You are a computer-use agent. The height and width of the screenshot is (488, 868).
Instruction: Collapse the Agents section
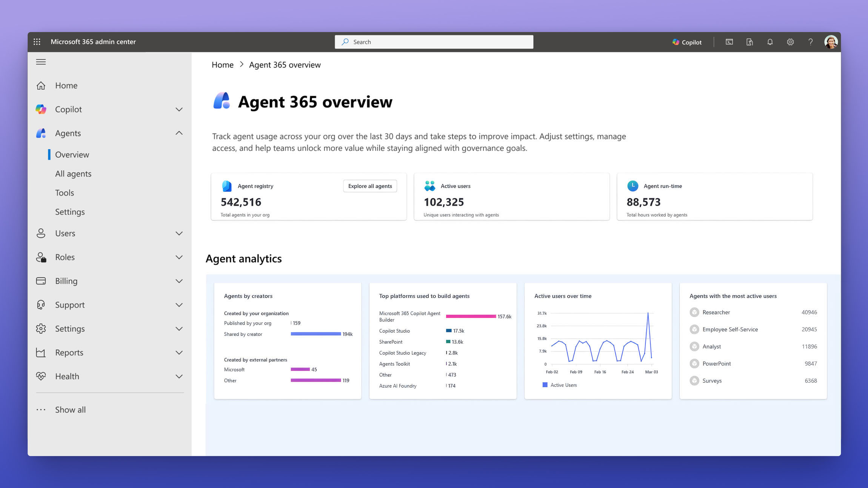pyautogui.click(x=179, y=133)
